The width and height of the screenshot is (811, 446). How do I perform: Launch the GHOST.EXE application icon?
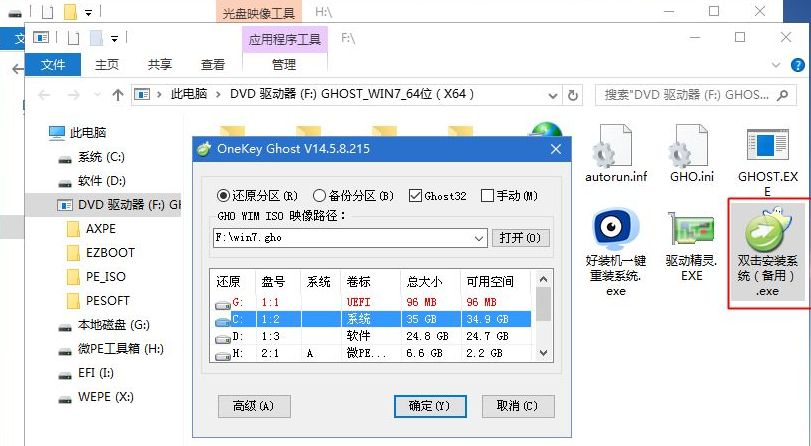tap(767, 148)
